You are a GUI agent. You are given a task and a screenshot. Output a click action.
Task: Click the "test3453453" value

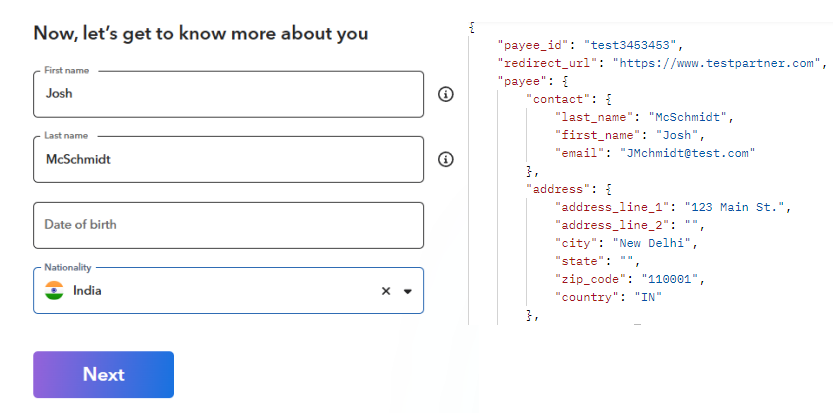[x=630, y=45]
